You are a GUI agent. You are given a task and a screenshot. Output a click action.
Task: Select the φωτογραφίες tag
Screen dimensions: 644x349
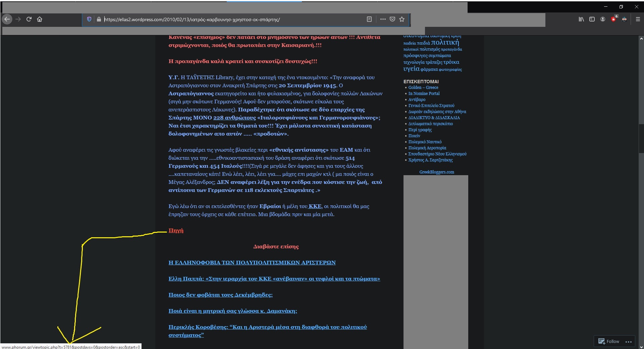[450, 69]
